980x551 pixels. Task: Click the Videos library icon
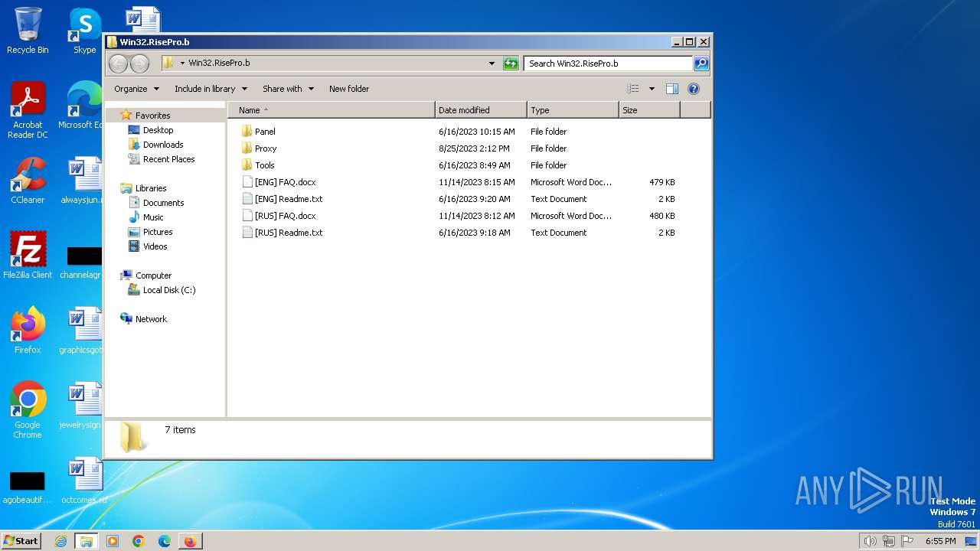click(134, 246)
